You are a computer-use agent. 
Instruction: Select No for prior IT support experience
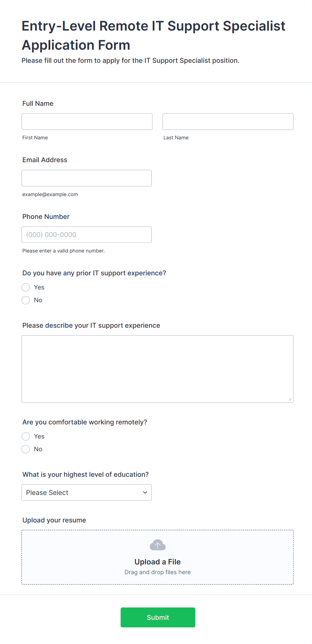point(26,300)
